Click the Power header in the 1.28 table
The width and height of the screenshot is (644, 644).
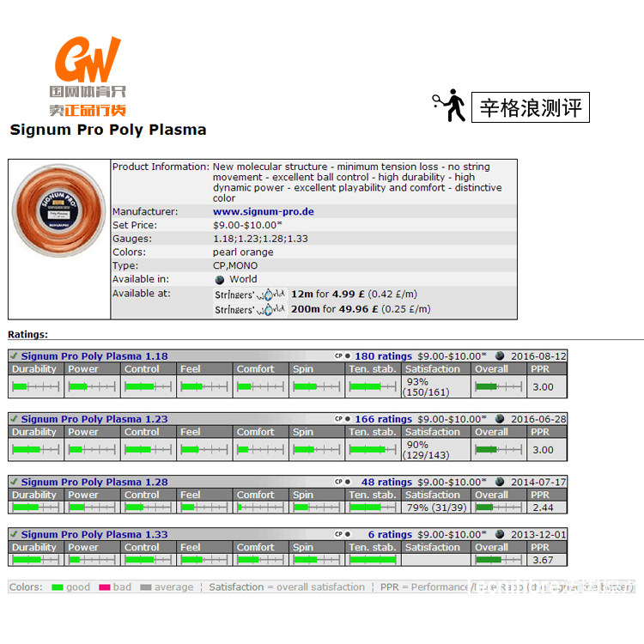click(x=92, y=495)
